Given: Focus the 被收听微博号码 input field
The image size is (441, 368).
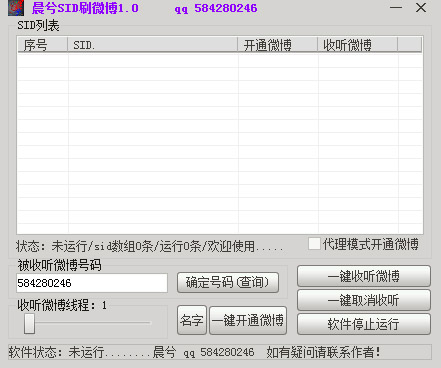Looking at the screenshot, I should (92, 283).
